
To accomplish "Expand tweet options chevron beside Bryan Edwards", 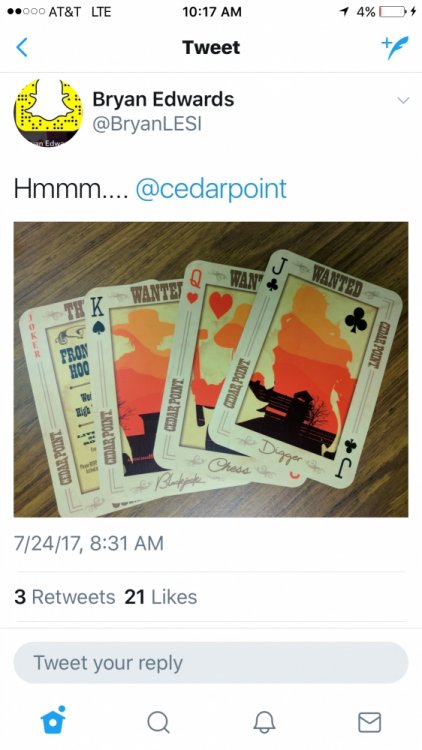I will 403,100.
